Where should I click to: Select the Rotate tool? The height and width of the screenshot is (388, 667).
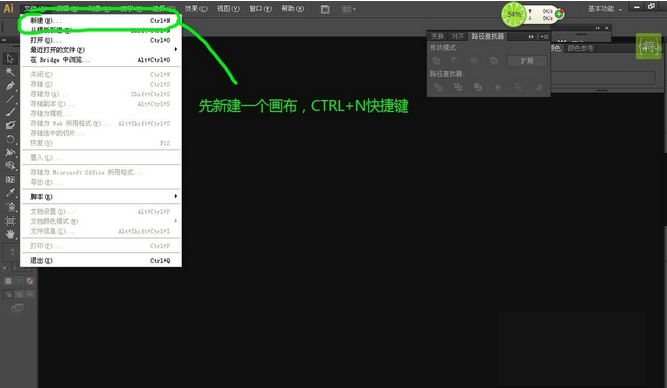(x=10, y=139)
